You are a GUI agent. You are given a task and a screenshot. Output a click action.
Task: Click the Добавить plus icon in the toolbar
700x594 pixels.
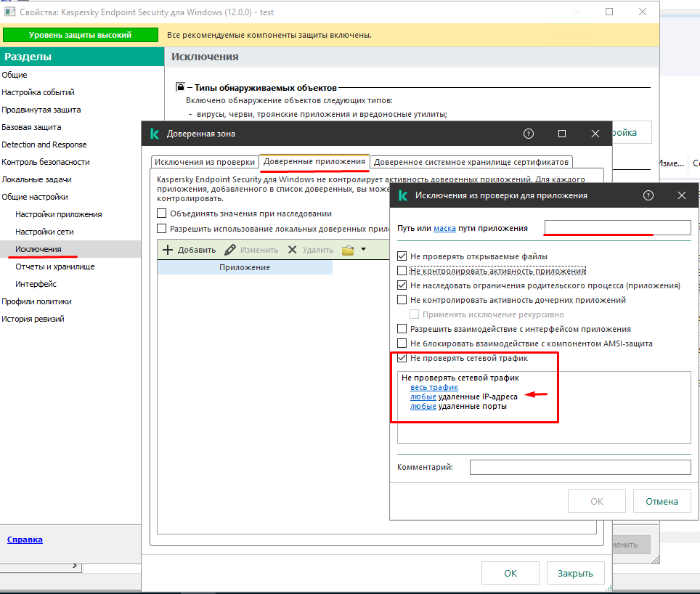(168, 250)
